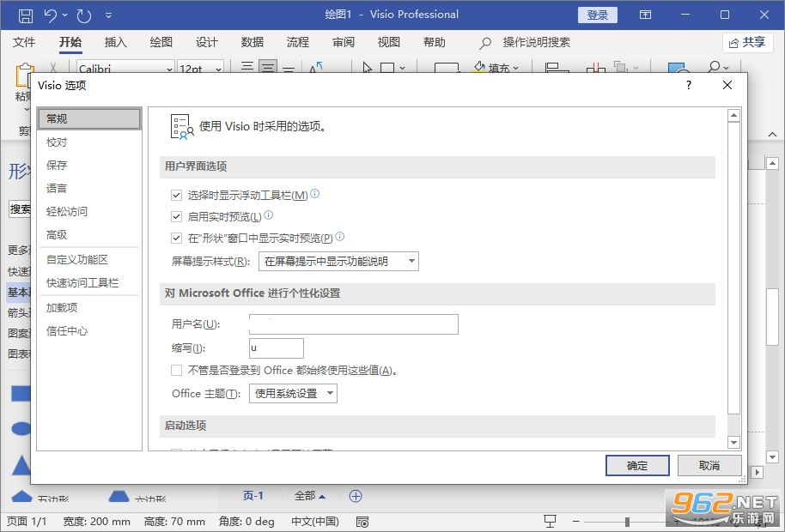This screenshot has width=785, height=532.
Task: Toggle 启用实时预览 checkbox
Action: pyautogui.click(x=176, y=216)
